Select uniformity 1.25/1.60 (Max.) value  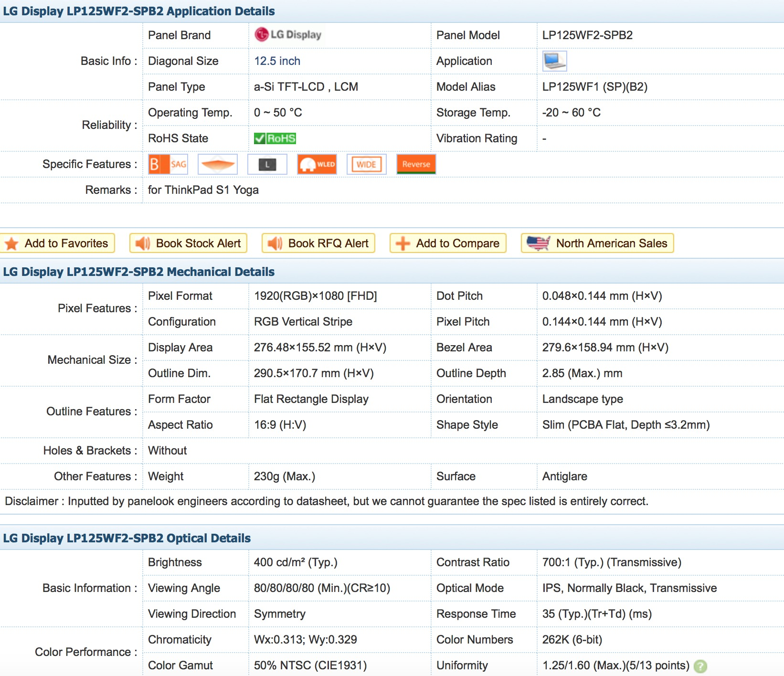pyautogui.click(x=616, y=665)
